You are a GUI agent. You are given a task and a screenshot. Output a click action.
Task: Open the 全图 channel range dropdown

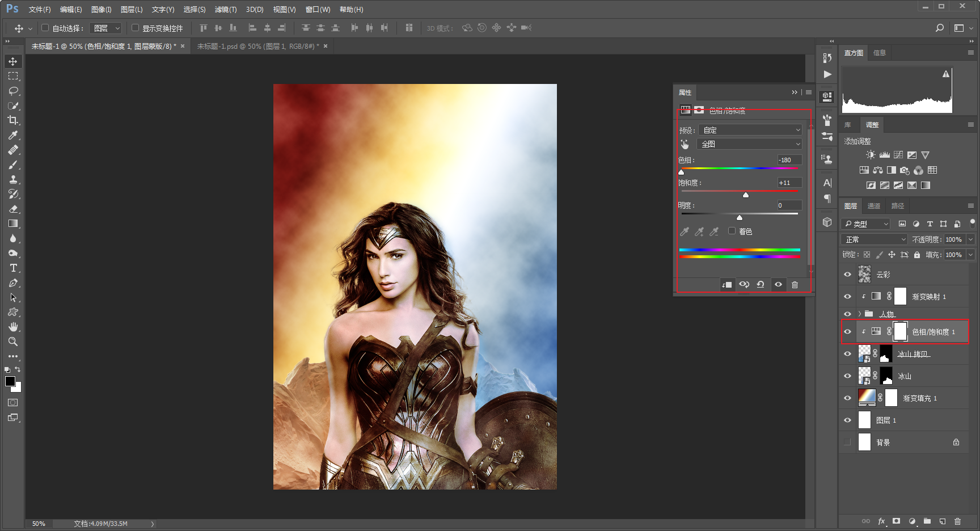pyautogui.click(x=750, y=144)
